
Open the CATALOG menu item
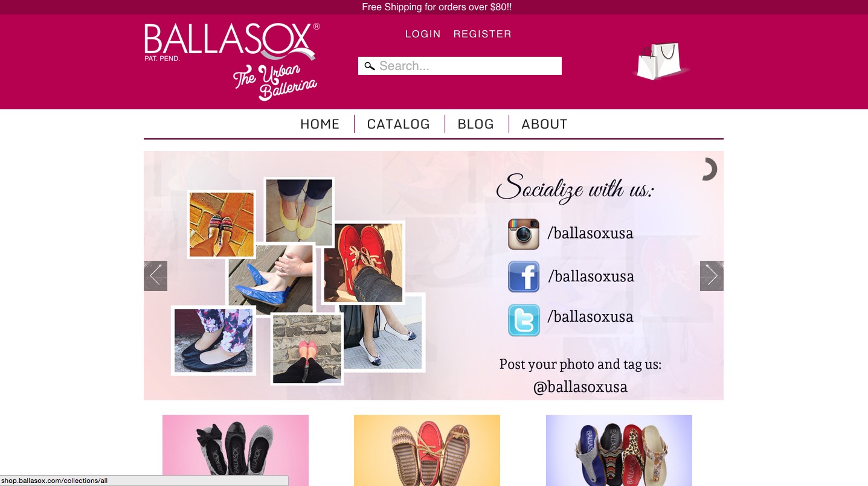[399, 124]
